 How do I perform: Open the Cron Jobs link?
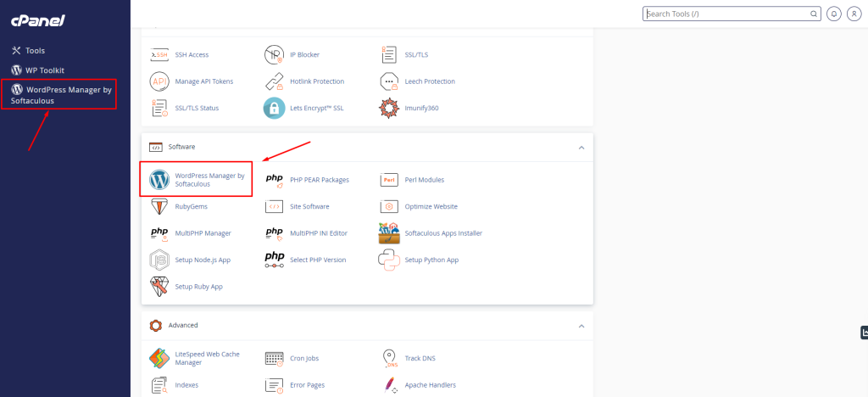click(x=304, y=358)
